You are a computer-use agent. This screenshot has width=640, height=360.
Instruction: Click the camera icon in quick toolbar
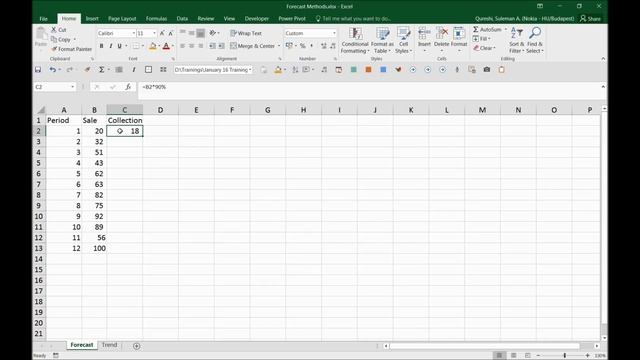point(487,70)
